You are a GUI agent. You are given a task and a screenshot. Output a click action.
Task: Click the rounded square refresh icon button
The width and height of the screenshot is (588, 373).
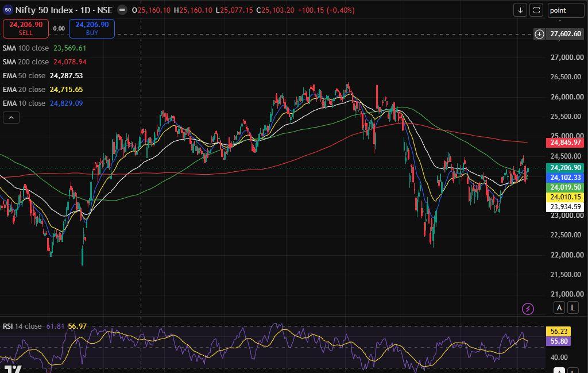coord(536,10)
